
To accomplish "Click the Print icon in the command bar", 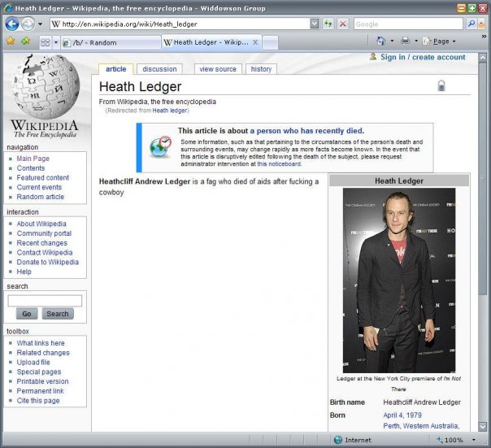I will [x=405, y=41].
